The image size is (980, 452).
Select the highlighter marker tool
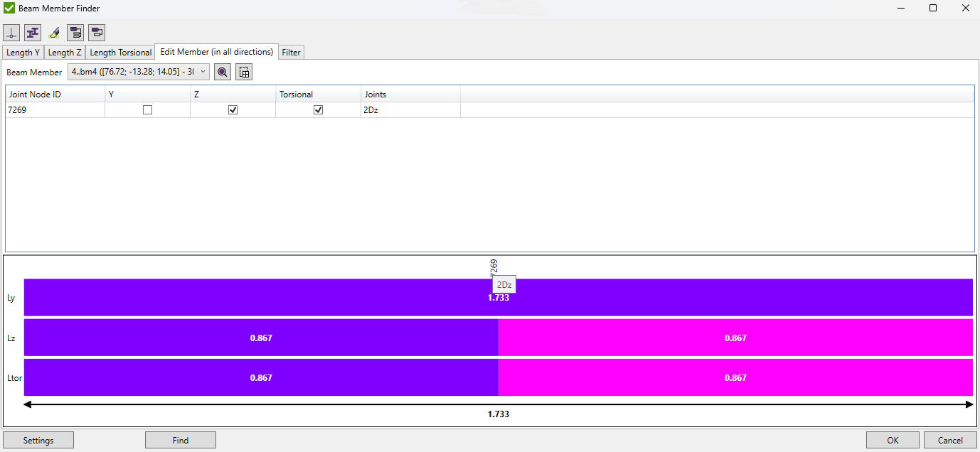(x=54, y=33)
